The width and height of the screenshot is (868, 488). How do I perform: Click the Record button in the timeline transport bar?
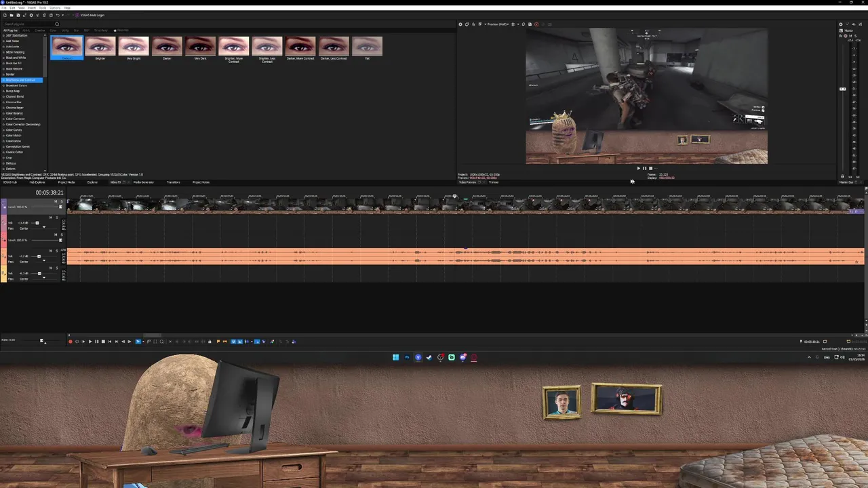click(71, 342)
